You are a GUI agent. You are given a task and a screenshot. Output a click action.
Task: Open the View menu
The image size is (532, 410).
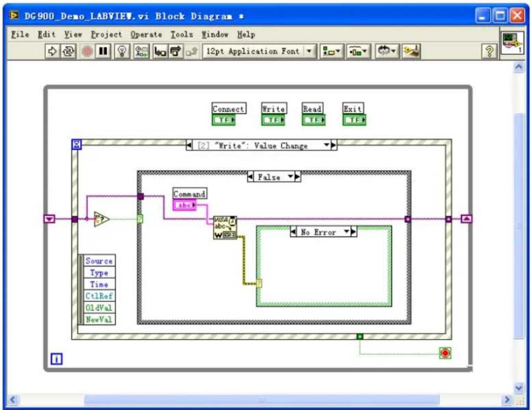(x=74, y=35)
